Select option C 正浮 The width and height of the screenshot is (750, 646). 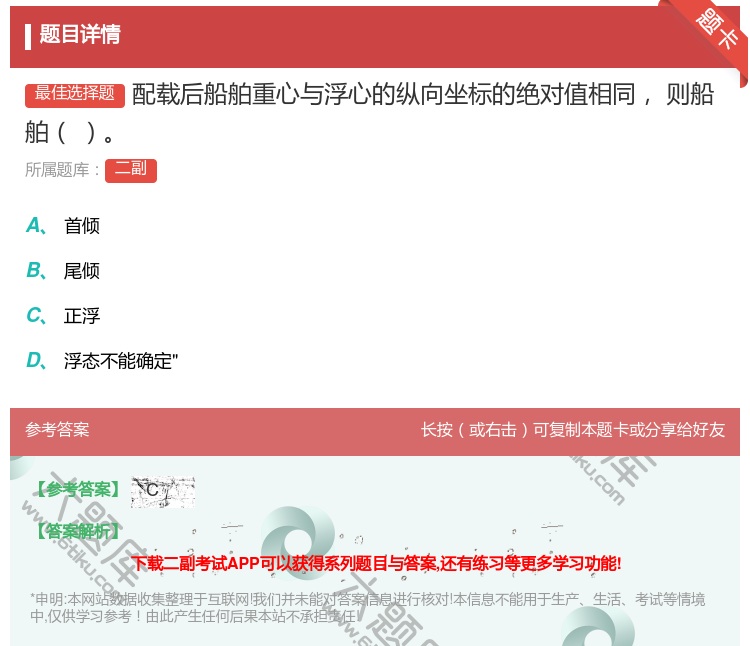pyautogui.click(x=63, y=316)
